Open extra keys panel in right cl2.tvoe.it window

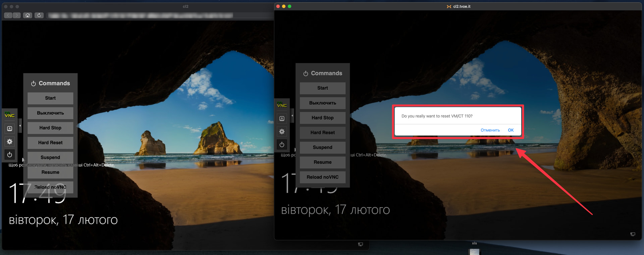tap(282, 118)
